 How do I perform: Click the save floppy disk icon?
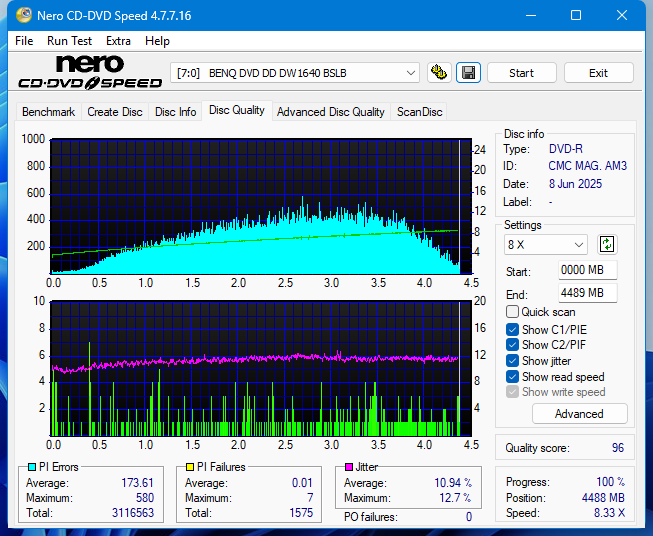(x=468, y=73)
